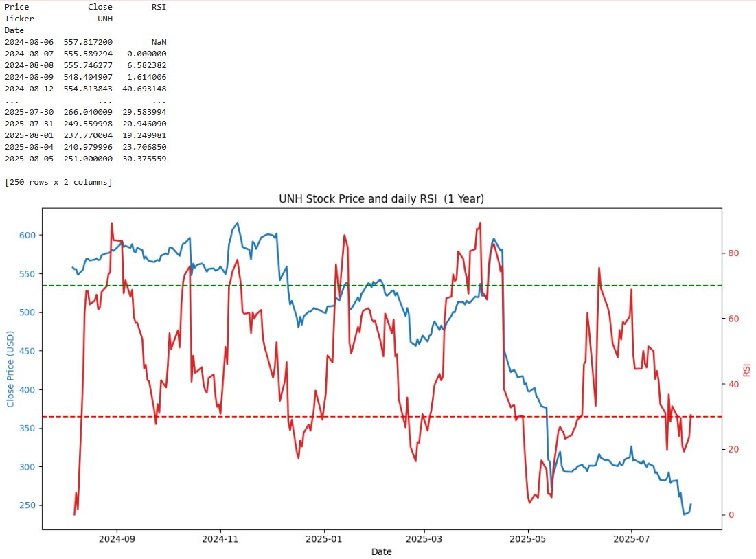Click the close value 557.817200
Screen dimensions: 756x559
88,42
